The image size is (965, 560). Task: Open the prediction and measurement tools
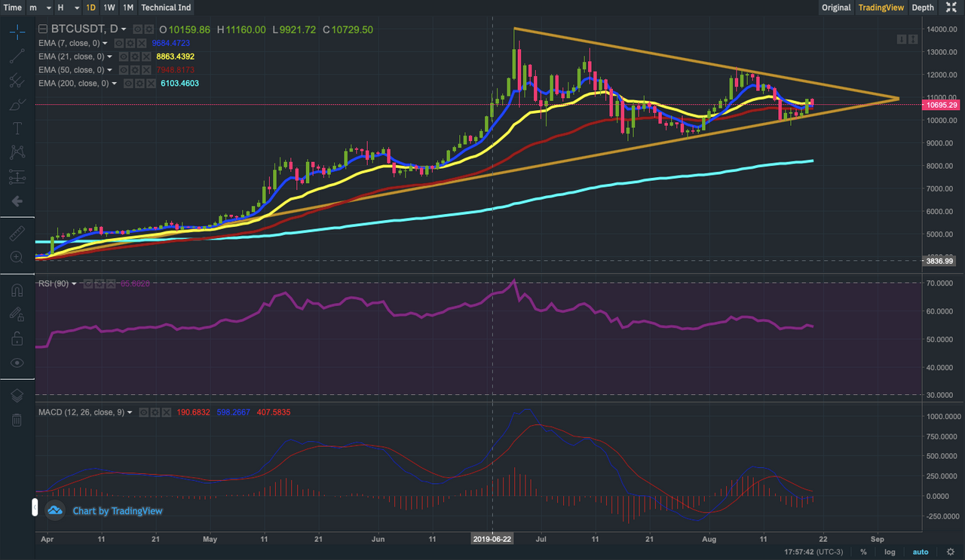pos(17,177)
